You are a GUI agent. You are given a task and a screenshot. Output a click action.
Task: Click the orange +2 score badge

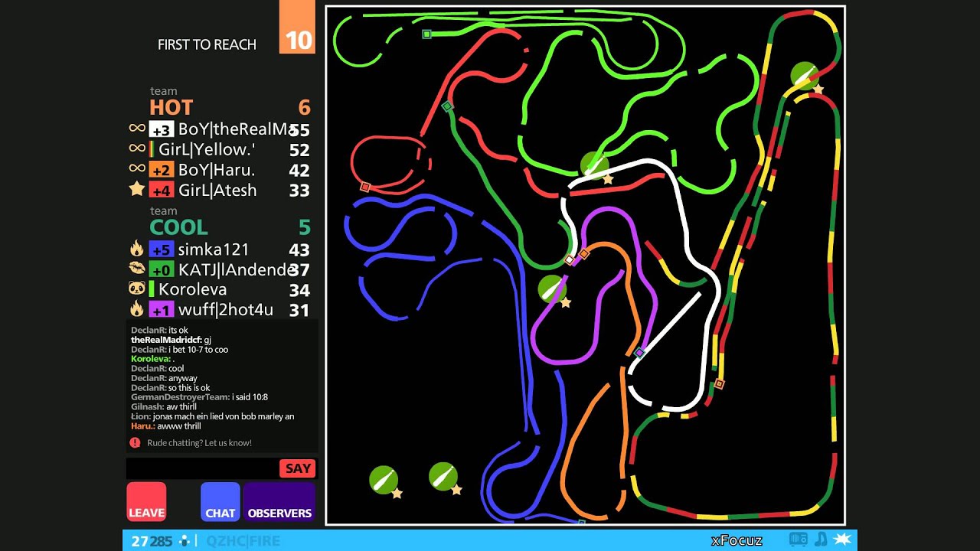point(162,170)
